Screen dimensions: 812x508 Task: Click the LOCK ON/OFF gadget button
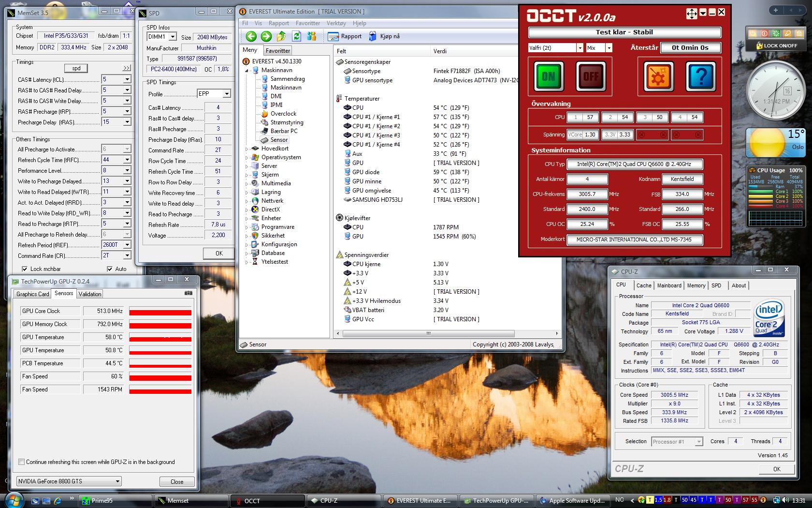click(777, 45)
